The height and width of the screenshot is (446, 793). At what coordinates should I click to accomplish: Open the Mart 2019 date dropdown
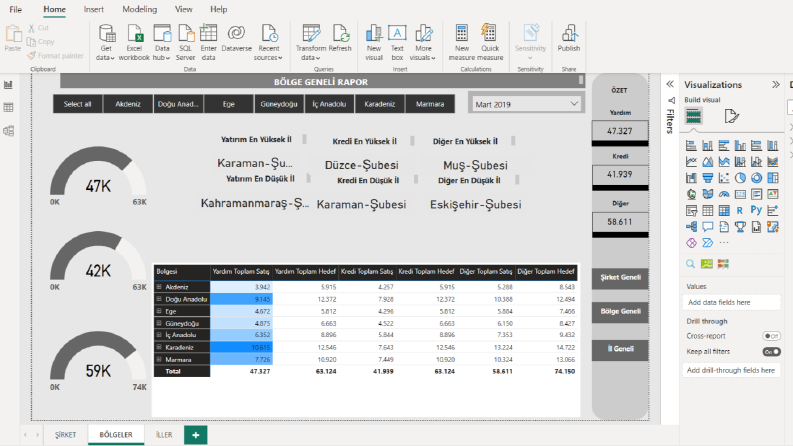(526, 104)
